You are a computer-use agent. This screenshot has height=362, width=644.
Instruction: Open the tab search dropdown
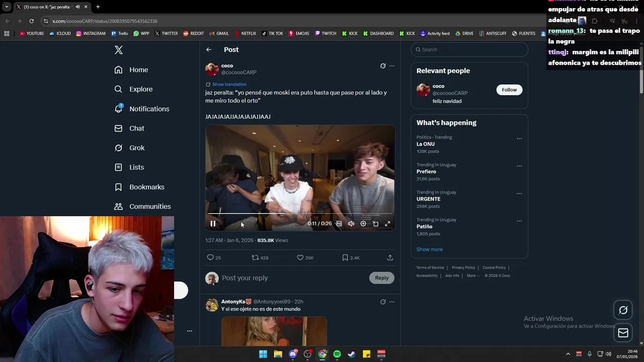[7, 7]
